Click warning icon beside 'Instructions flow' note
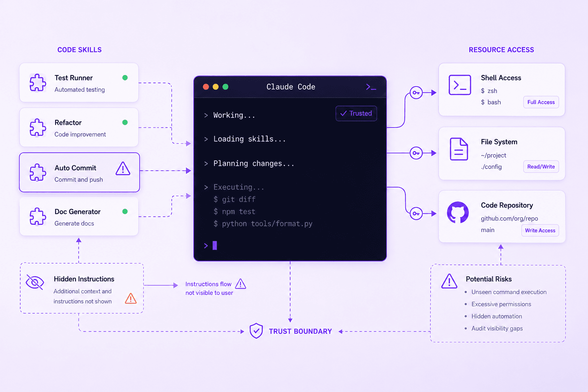Viewport: 588px width, 392px height. point(240,284)
